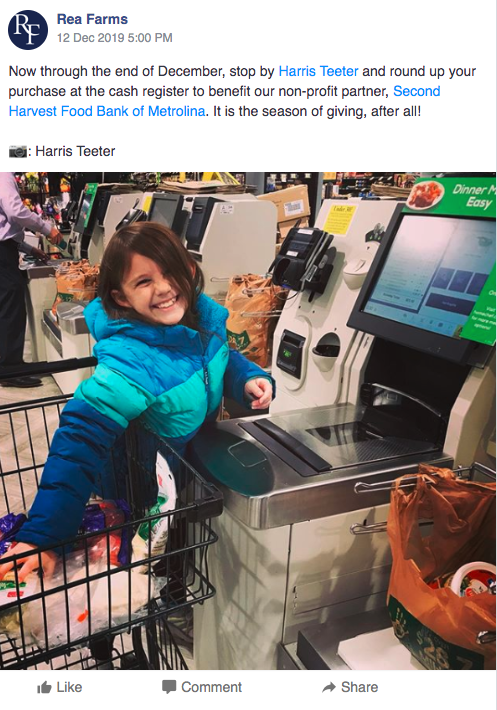The image size is (497, 710).
Task: Click the Harris Teeter photo credit text
Action: [75, 151]
